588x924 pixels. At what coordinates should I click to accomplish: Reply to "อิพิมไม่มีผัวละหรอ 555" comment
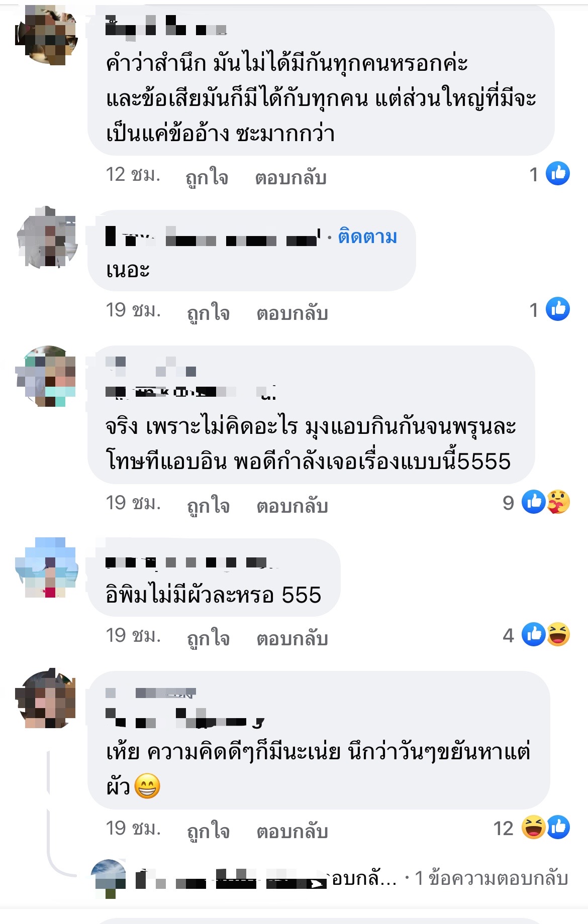point(292,638)
